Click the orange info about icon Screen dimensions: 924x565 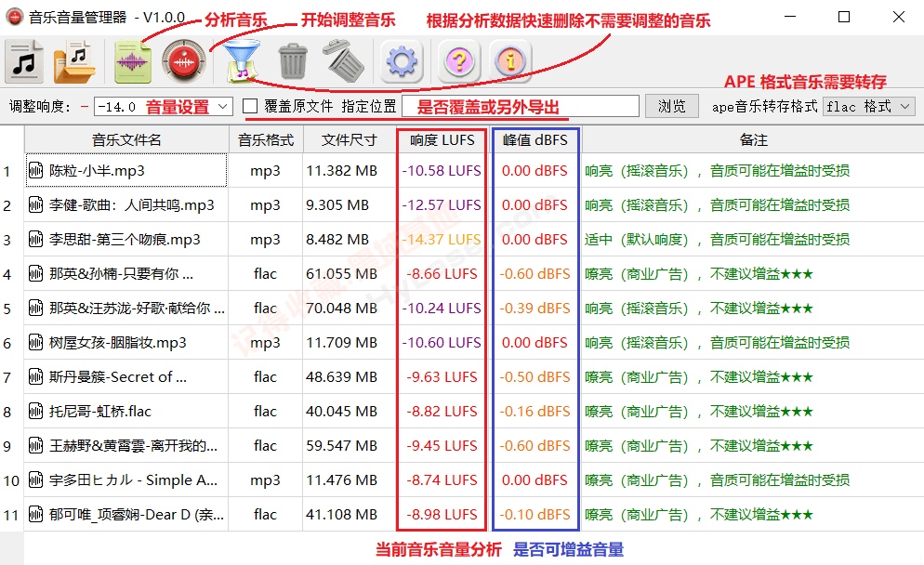pyautogui.click(x=510, y=61)
